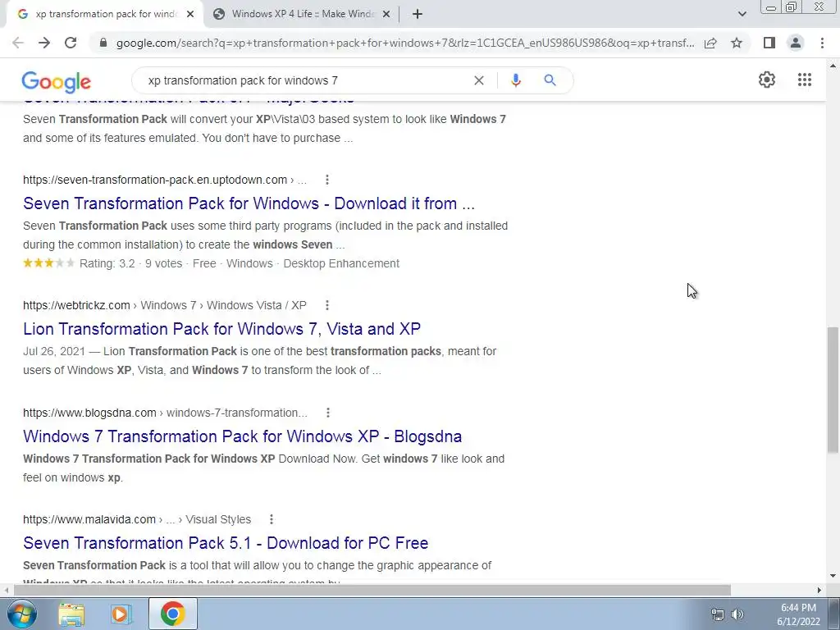The image size is (840, 630).
Task: Go to Google home via logo
Action: coord(57,81)
